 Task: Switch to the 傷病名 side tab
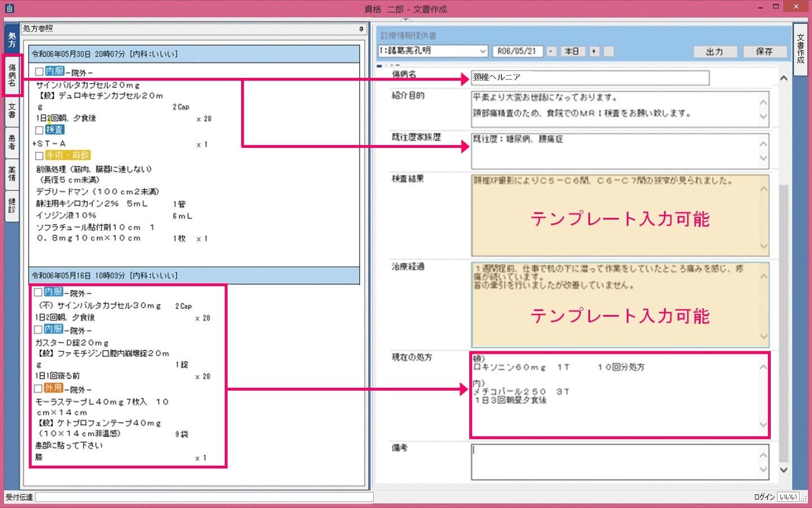[x=12, y=75]
